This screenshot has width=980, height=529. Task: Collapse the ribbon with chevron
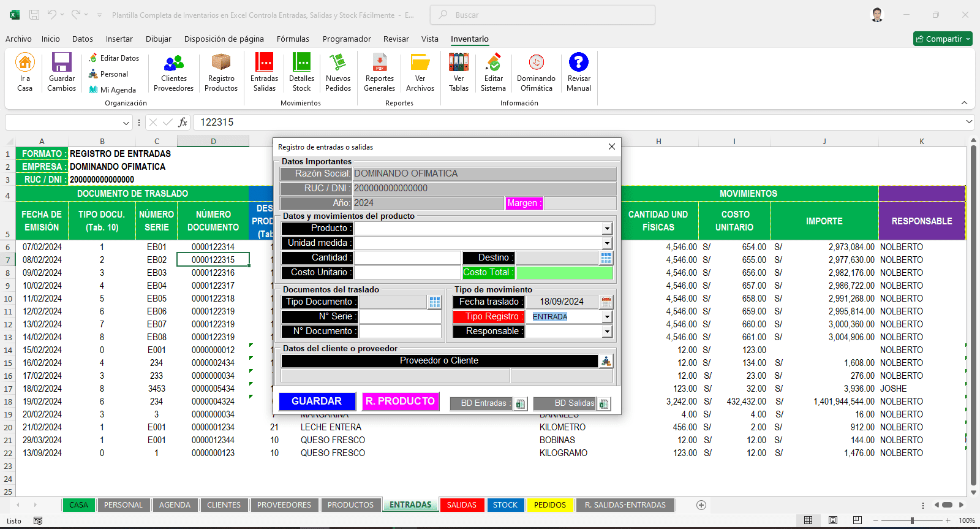tap(964, 103)
